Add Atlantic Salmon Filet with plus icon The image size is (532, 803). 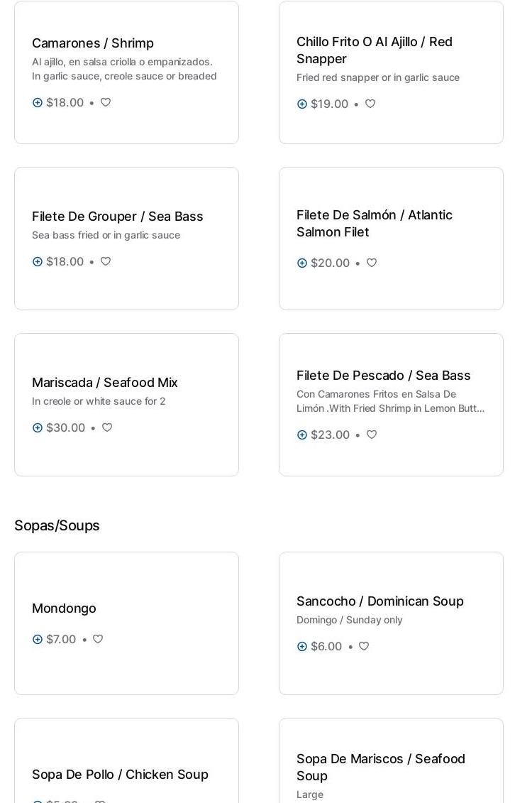(302, 263)
